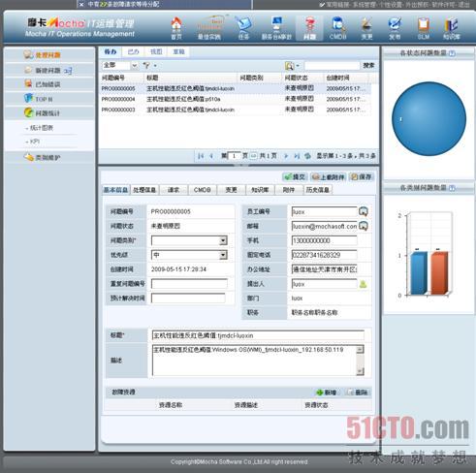Image resolution: width=476 pixels, height=473 pixels.
Task: Open the SLM module icon
Action: 423,27
